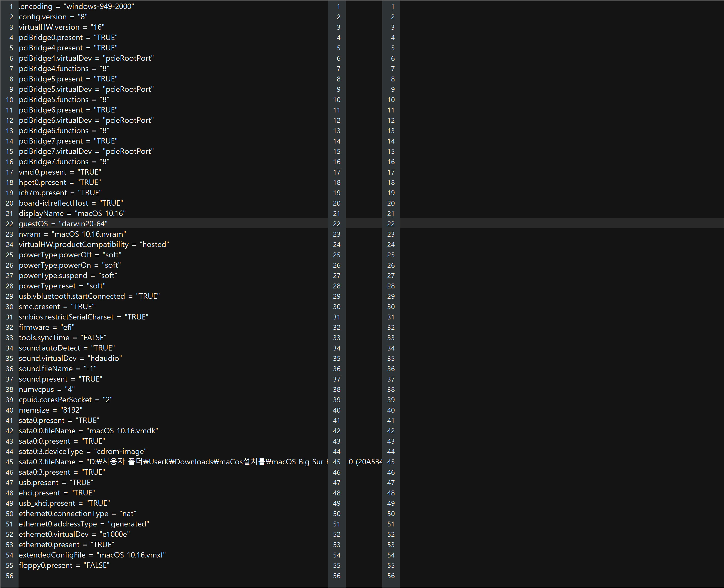Image resolution: width=724 pixels, height=588 pixels.
Task: Click ethernet0.present = "TRUE" line
Action: coord(66,545)
